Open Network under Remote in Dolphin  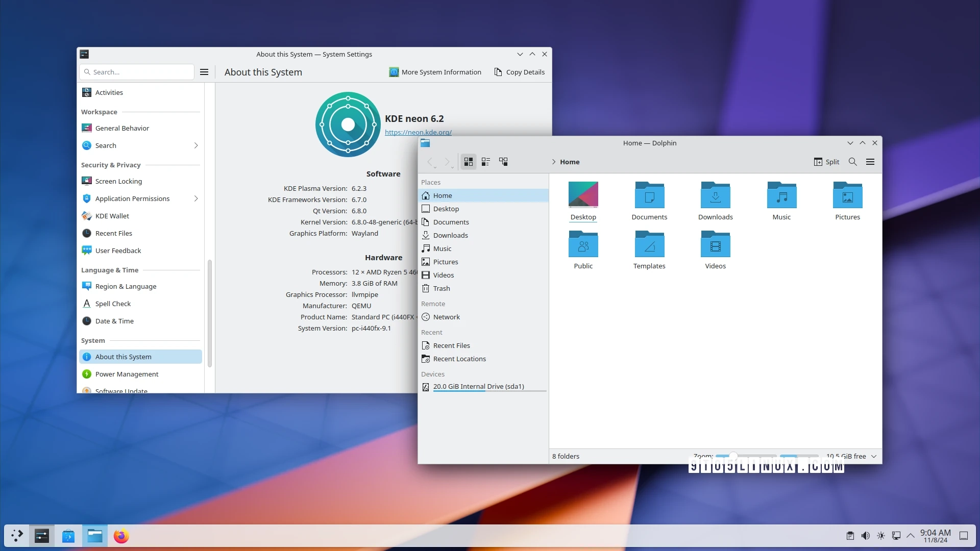pyautogui.click(x=483, y=317)
